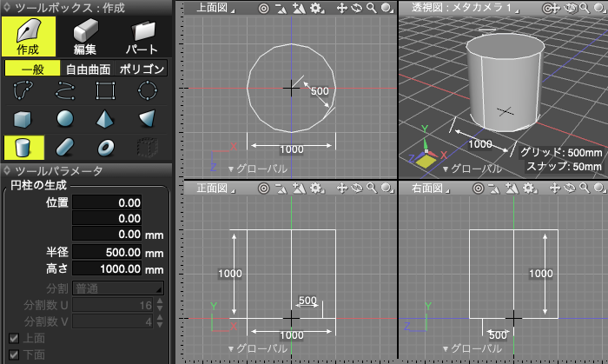608x364 pixels.
Task: Switch to the 編集 (Edit) tab
Action: (x=84, y=36)
